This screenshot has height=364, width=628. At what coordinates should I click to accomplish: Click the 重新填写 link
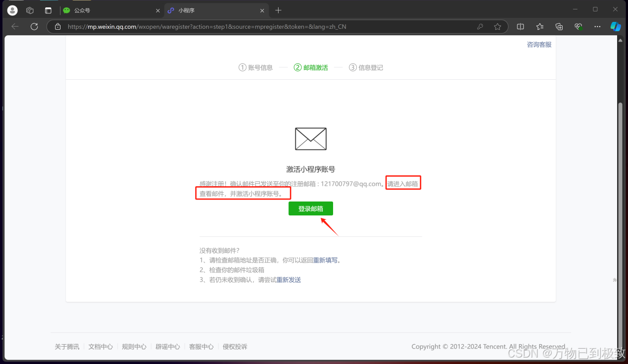(325, 260)
